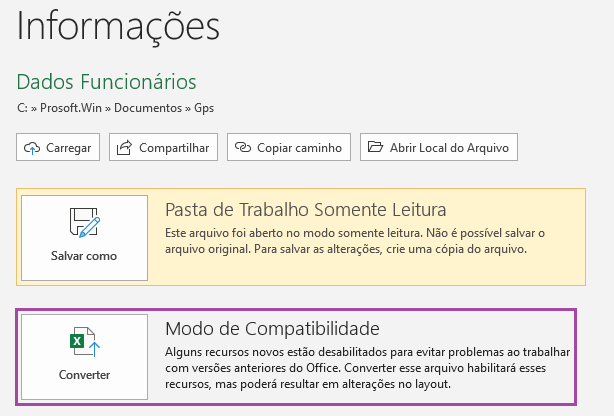Click the share arrow icon beside Compartilhar
Image resolution: width=614 pixels, height=416 pixels.
point(124,148)
